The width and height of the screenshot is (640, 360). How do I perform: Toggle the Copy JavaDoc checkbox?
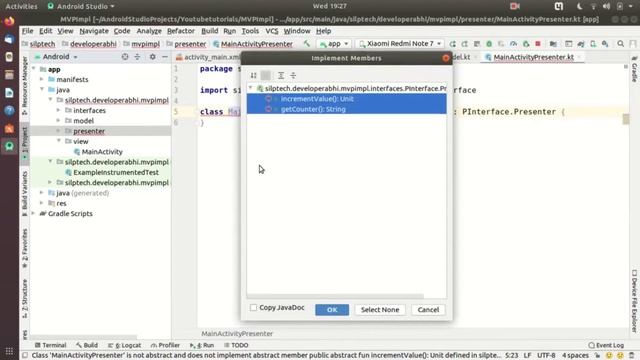pos(253,307)
